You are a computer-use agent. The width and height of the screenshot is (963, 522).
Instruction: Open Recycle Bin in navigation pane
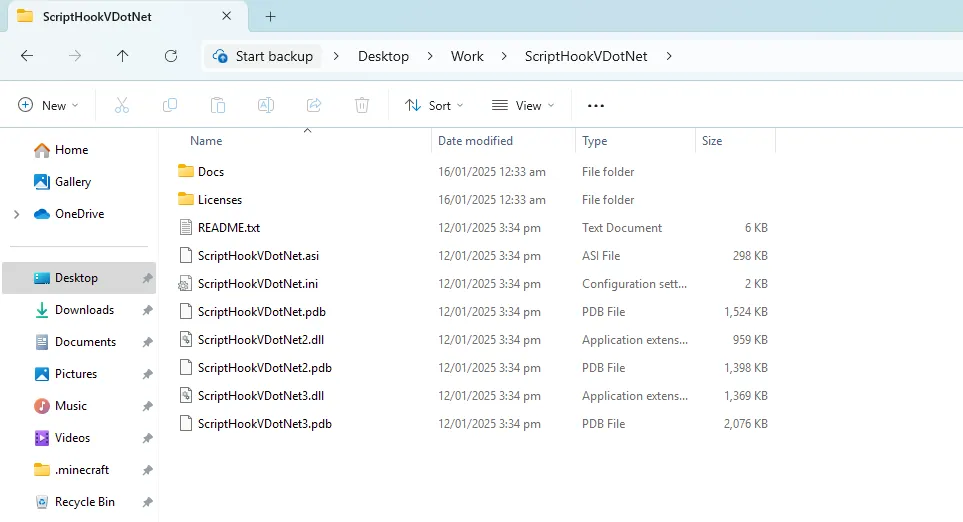79,501
